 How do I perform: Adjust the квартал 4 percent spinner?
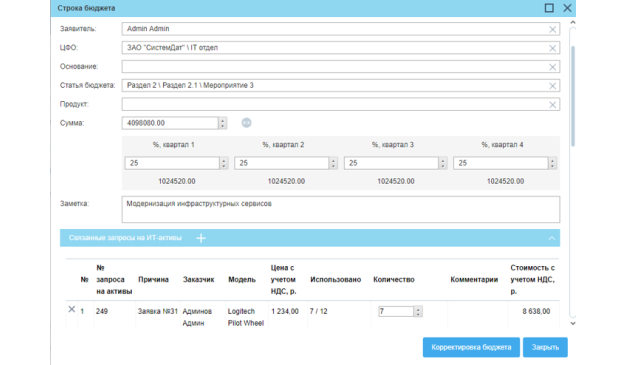(552, 163)
